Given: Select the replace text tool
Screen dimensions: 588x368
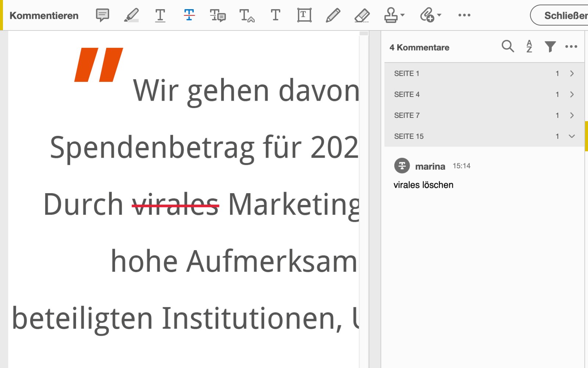Looking at the screenshot, I should tap(218, 15).
